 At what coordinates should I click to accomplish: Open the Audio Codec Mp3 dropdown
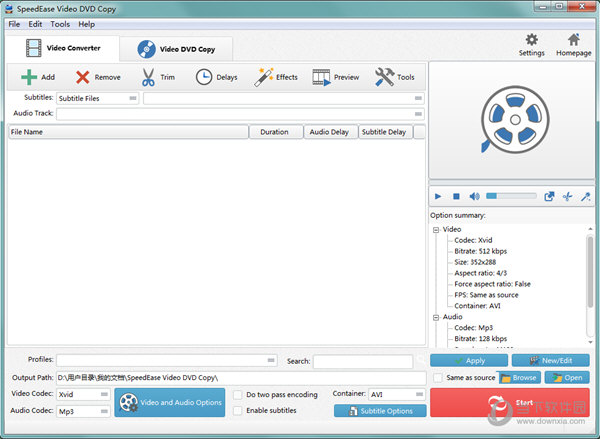pyautogui.click(x=83, y=411)
